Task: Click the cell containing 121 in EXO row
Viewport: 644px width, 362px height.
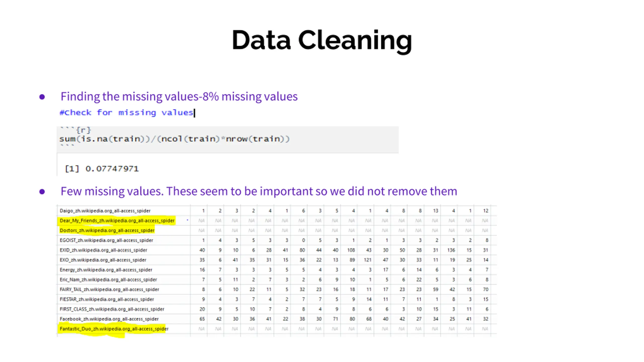Action: [367, 260]
